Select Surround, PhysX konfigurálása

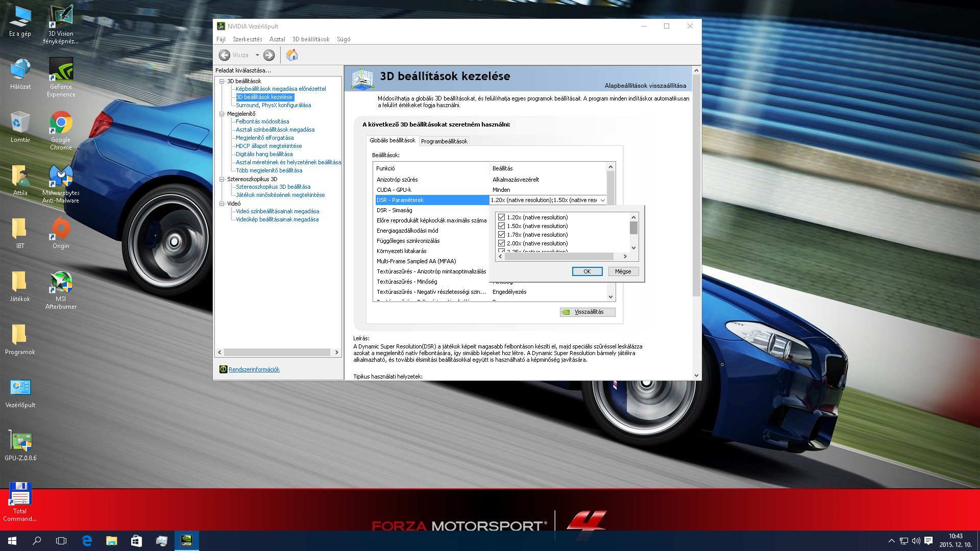pyautogui.click(x=273, y=105)
